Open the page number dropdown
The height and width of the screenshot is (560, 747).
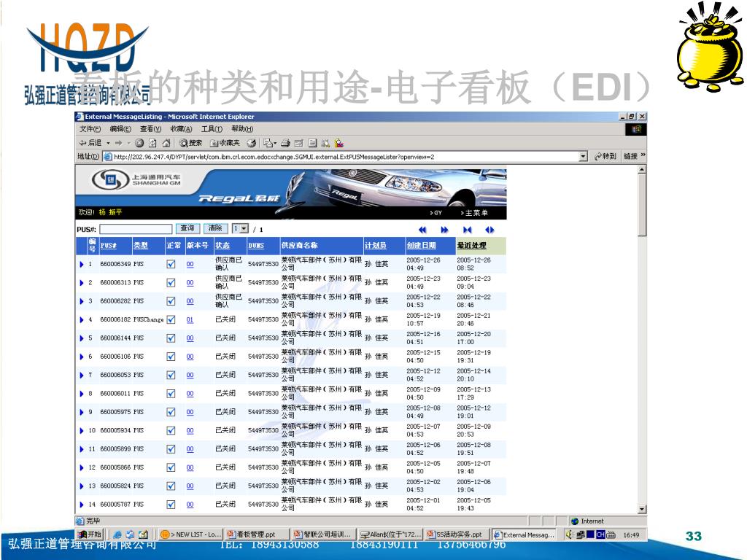tap(240, 228)
